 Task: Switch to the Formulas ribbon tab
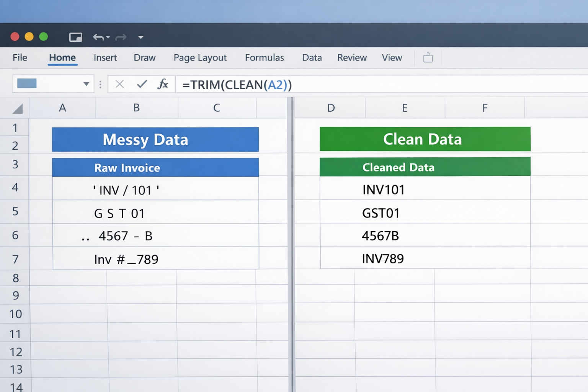coord(264,57)
